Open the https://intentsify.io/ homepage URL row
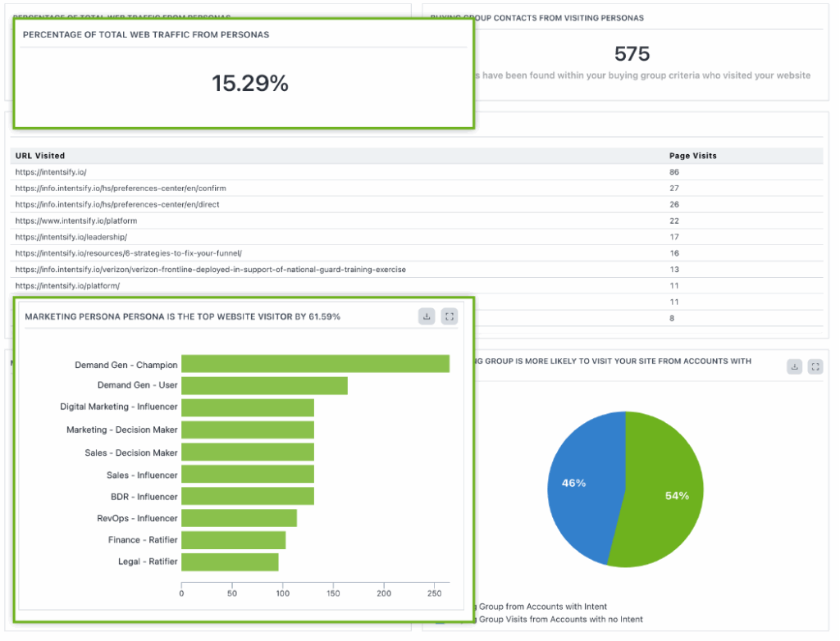Screen dimensions: 840x641 (x=51, y=172)
